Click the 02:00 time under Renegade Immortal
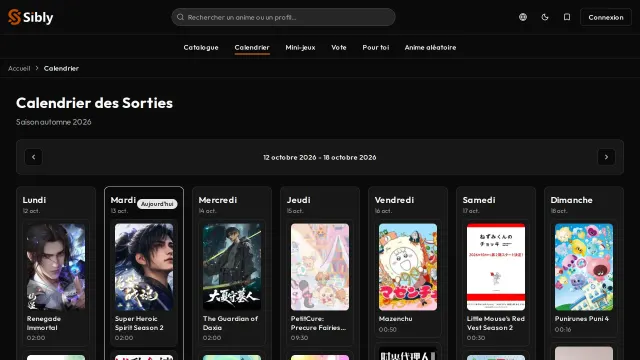This screenshot has width=640, height=360. (x=36, y=338)
